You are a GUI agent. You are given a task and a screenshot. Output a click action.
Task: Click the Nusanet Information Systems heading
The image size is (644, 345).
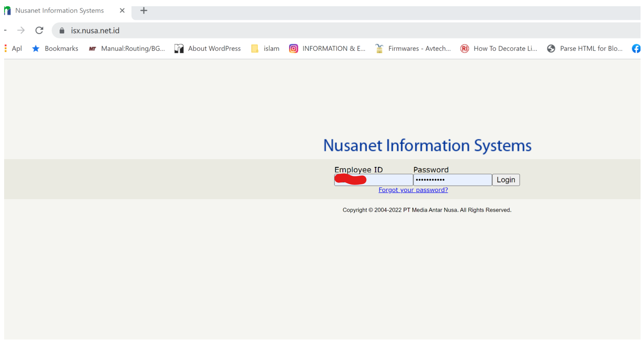427,146
